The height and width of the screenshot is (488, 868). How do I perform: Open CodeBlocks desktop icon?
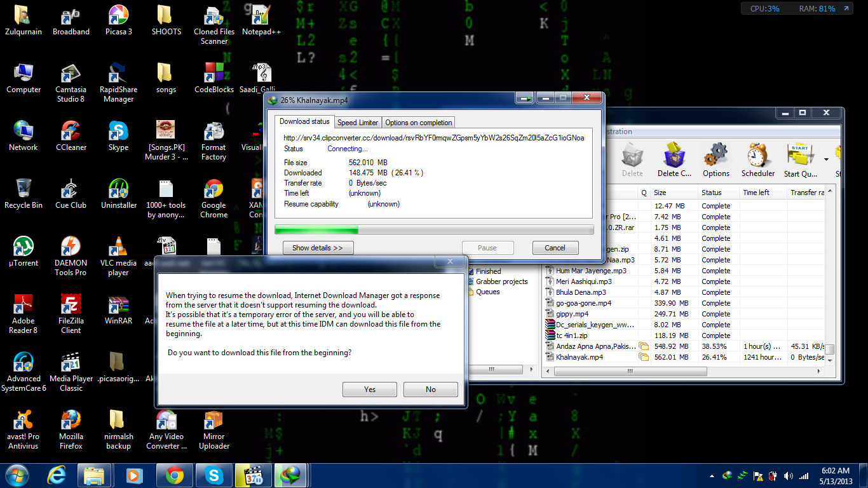point(214,78)
